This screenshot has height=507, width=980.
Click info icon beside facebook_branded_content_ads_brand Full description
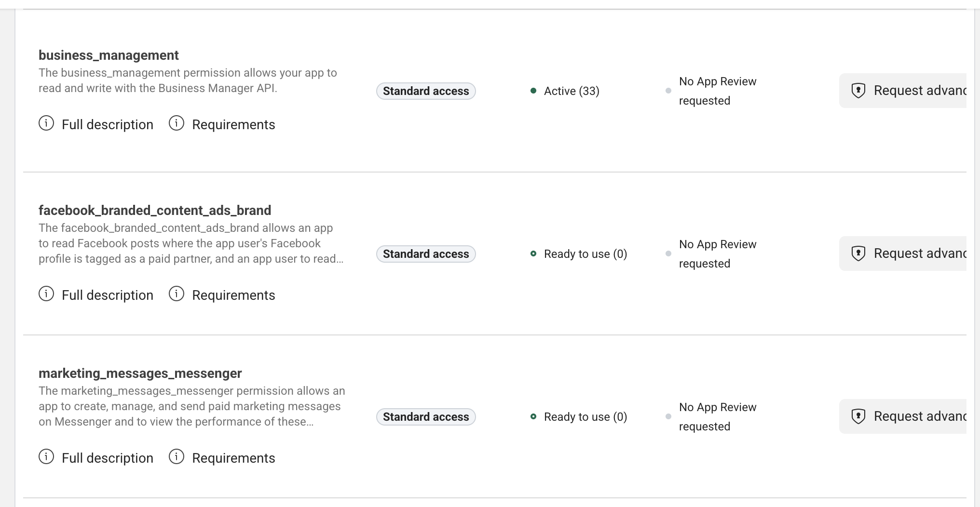tap(46, 294)
